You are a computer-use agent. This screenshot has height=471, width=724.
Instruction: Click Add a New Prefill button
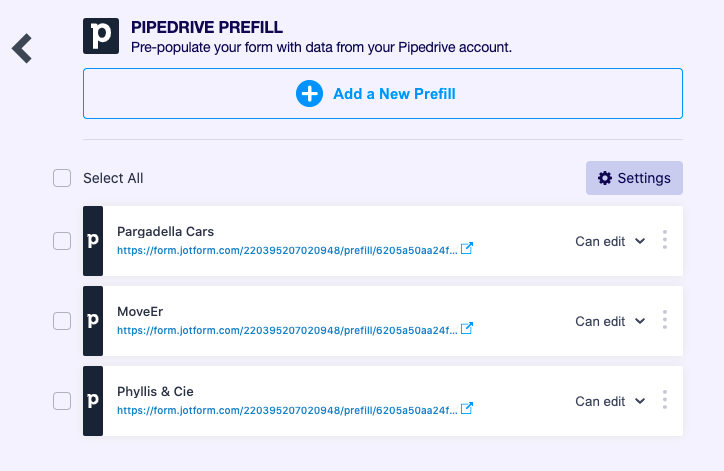[382, 94]
